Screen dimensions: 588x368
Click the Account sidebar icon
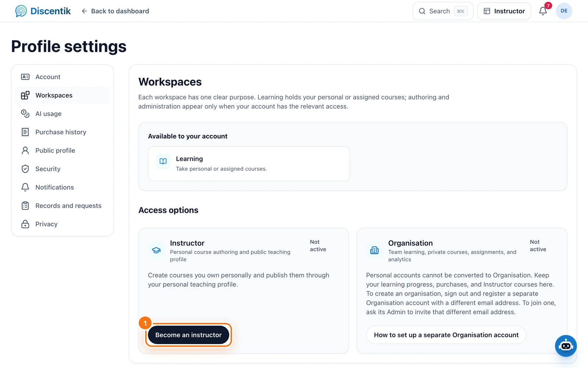[x=25, y=77]
